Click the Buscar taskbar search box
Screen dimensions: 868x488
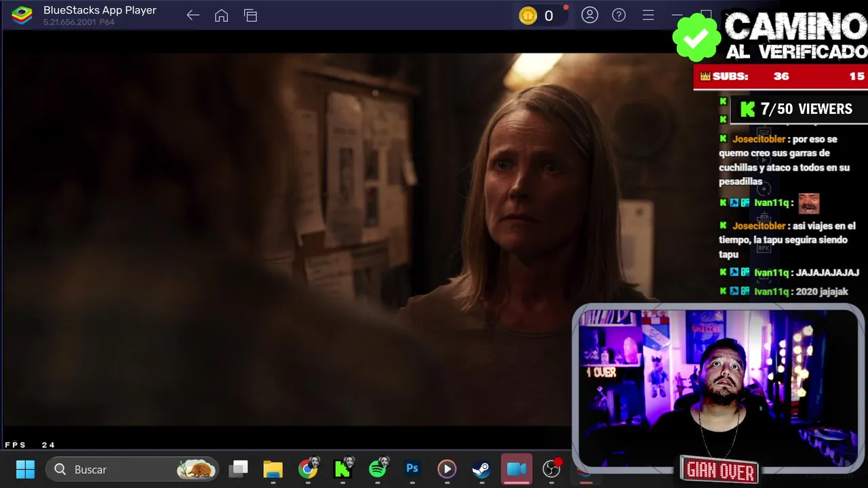point(132,469)
